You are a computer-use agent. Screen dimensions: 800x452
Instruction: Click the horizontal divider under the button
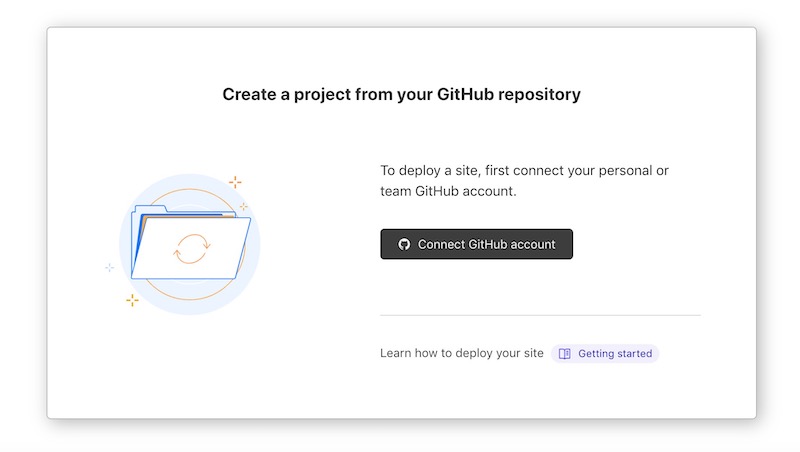(x=540, y=315)
